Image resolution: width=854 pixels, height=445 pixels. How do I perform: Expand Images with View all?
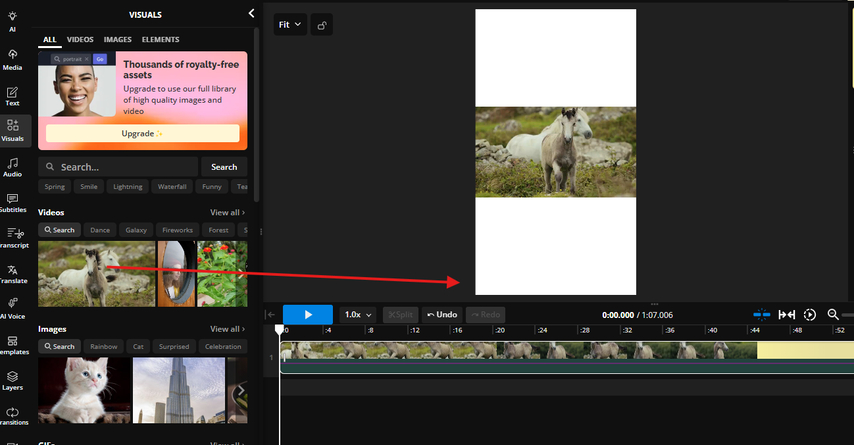tap(227, 329)
